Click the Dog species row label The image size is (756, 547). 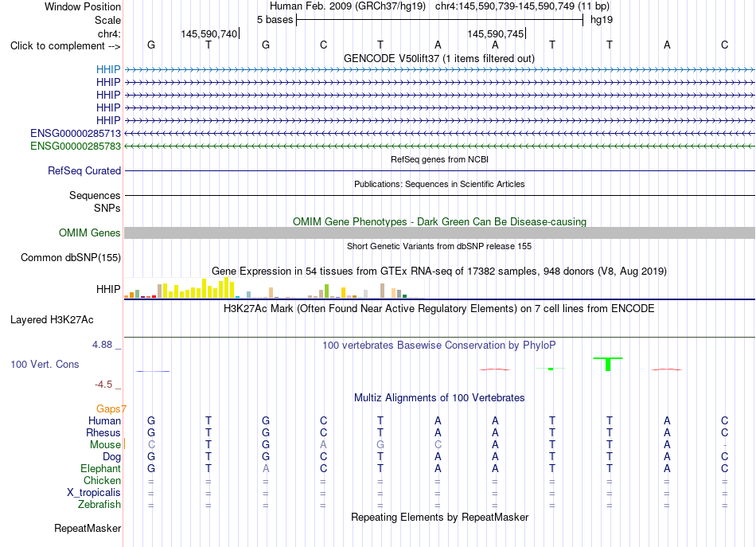tap(111, 457)
